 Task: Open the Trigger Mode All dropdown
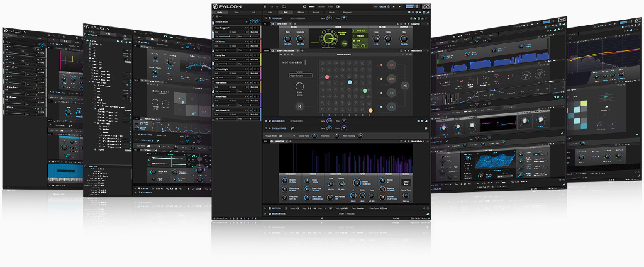pos(287,136)
